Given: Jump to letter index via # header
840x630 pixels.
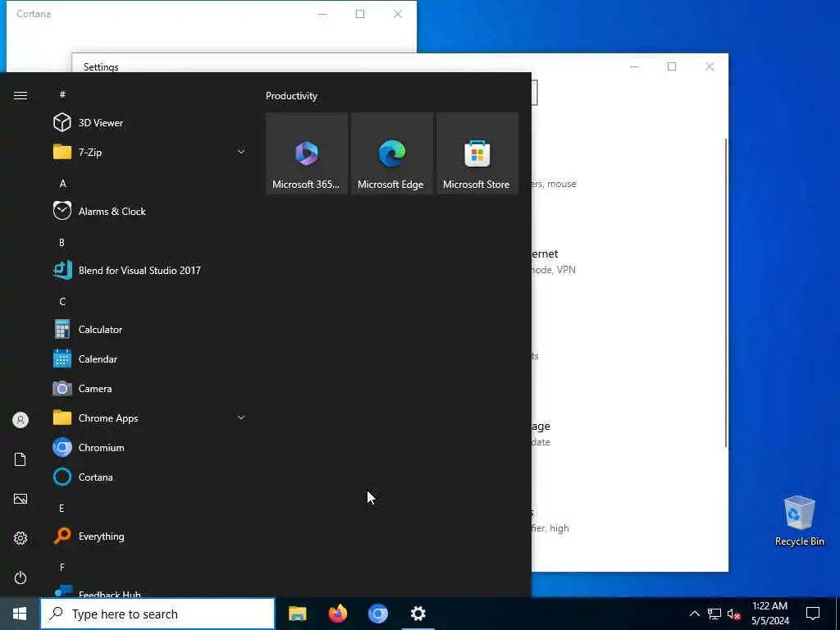Looking at the screenshot, I should (62, 94).
